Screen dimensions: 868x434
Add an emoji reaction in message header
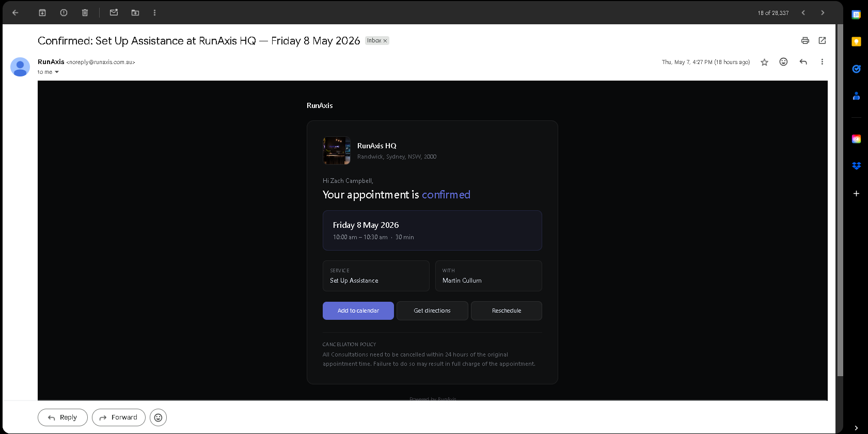(x=783, y=62)
